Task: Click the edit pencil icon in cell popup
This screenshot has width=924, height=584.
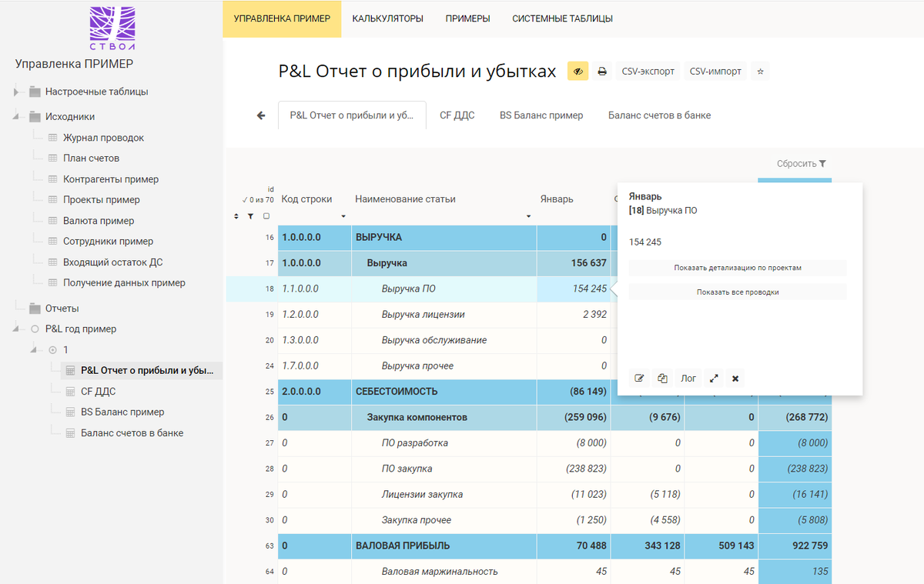Action: (639, 378)
